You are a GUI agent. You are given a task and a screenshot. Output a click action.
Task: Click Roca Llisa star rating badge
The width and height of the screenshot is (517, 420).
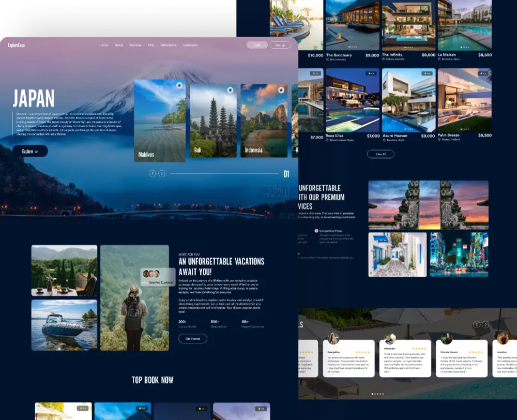(x=371, y=73)
